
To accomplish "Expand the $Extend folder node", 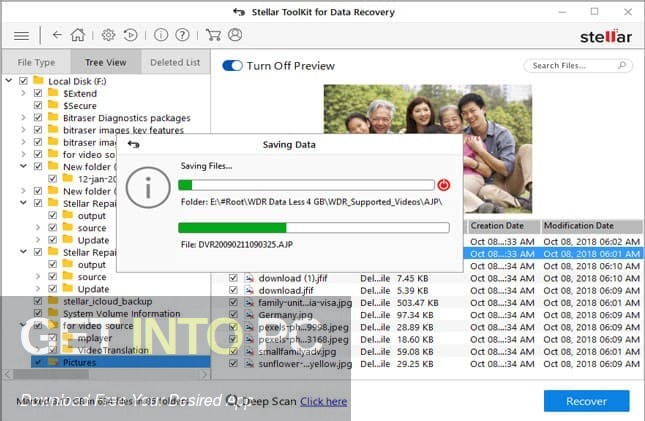I will pyautogui.click(x=23, y=93).
